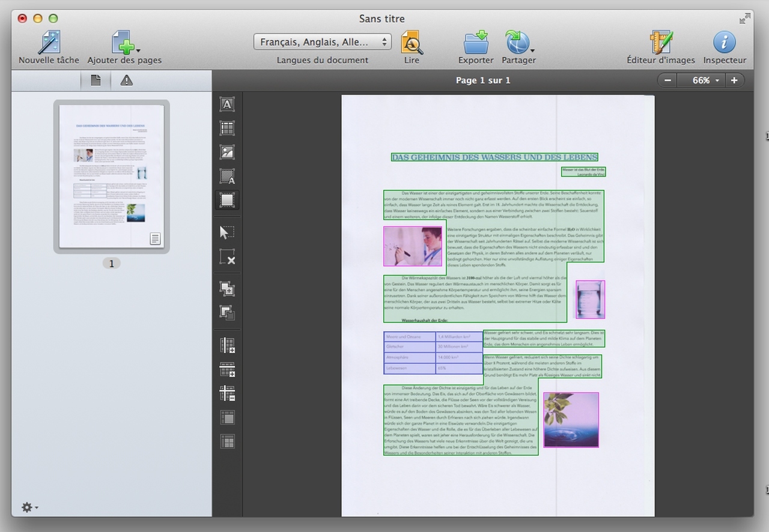769x532 pixels.
Task: Switch to the warnings tab
Action: [x=126, y=80]
